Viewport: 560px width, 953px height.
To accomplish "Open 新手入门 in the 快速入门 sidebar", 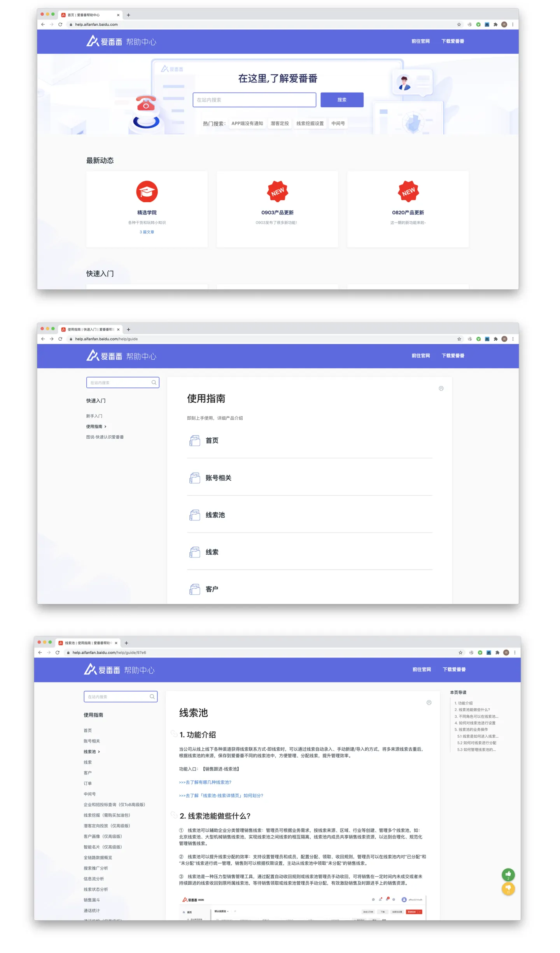I will 94,416.
